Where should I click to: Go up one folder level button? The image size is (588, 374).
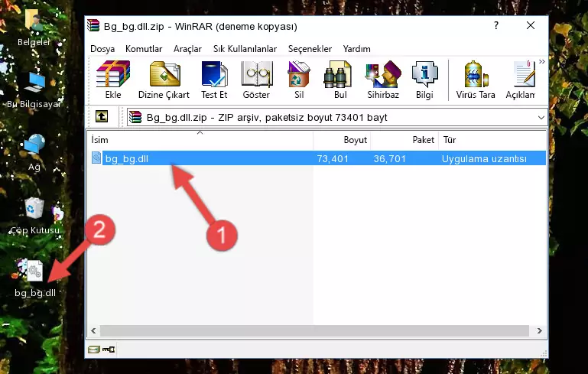tap(102, 117)
